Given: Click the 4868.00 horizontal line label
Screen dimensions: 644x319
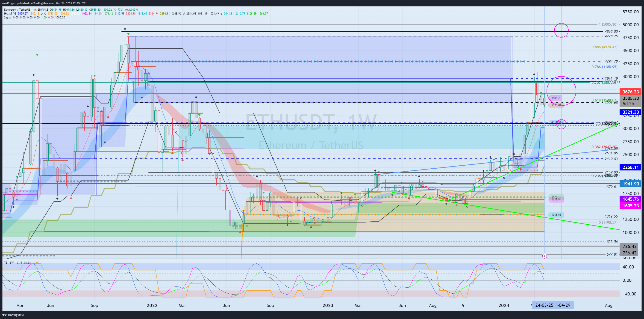Looking at the screenshot, I should pyautogui.click(x=611, y=32).
